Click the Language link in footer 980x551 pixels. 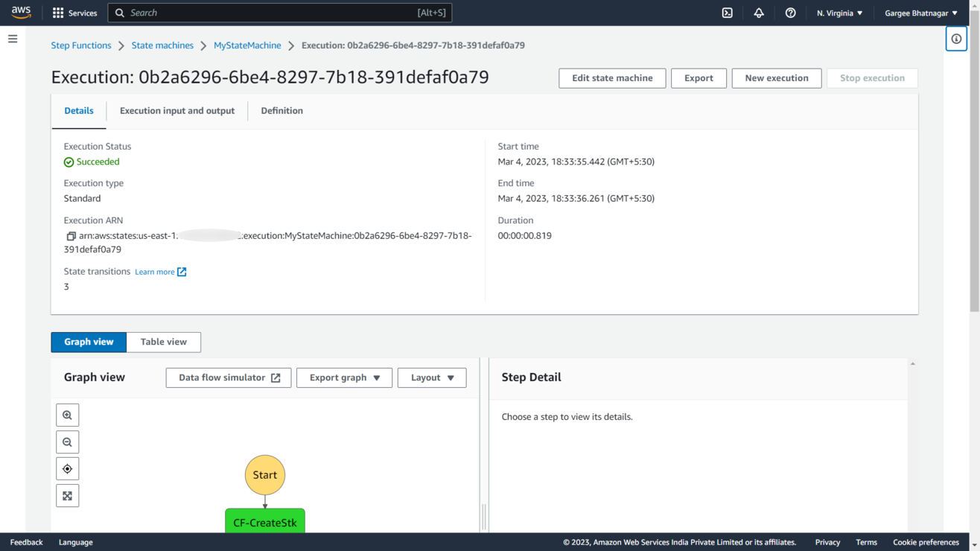76,542
